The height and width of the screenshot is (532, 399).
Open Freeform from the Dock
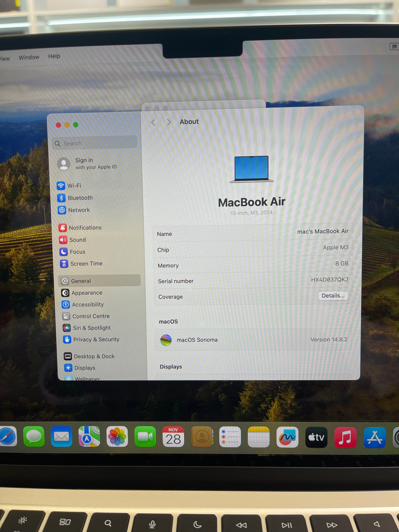coord(287,437)
